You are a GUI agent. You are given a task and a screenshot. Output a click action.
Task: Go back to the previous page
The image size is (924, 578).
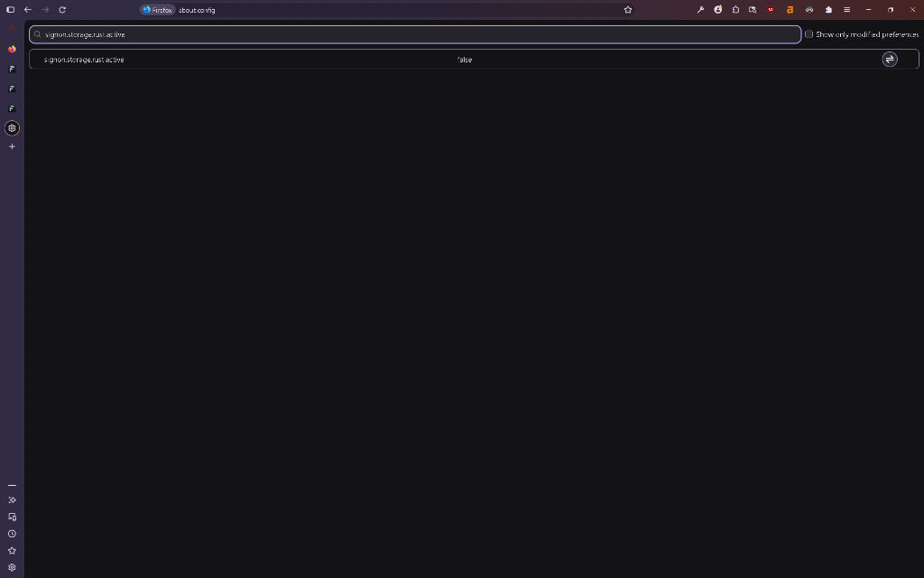click(28, 9)
